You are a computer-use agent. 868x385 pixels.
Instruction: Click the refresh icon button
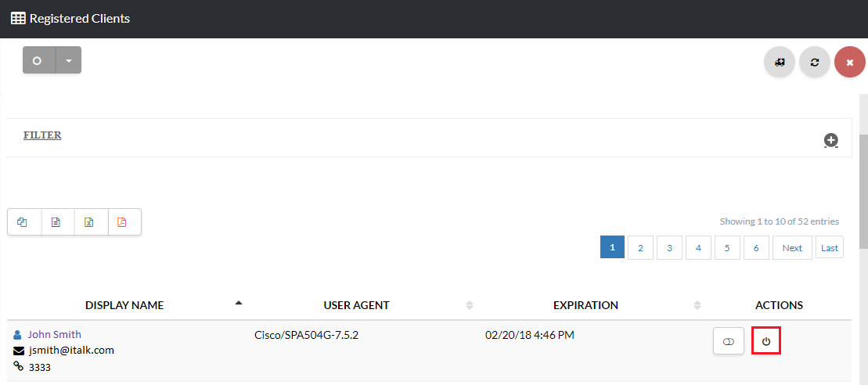(815, 62)
